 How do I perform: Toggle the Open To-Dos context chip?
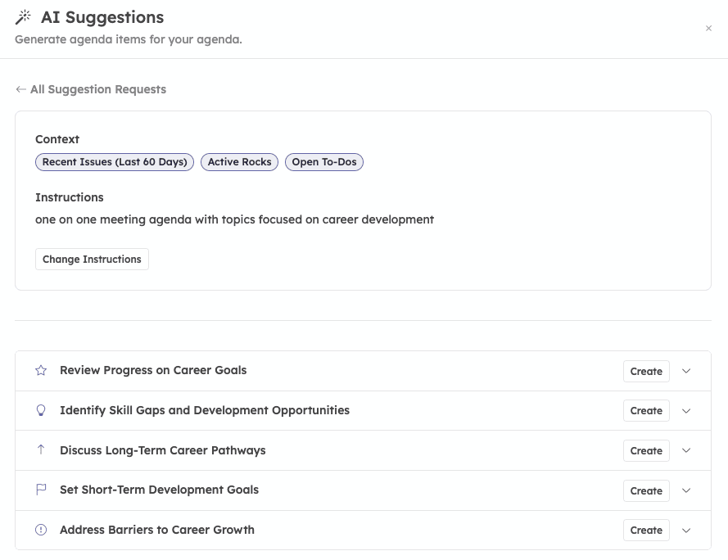324,162
